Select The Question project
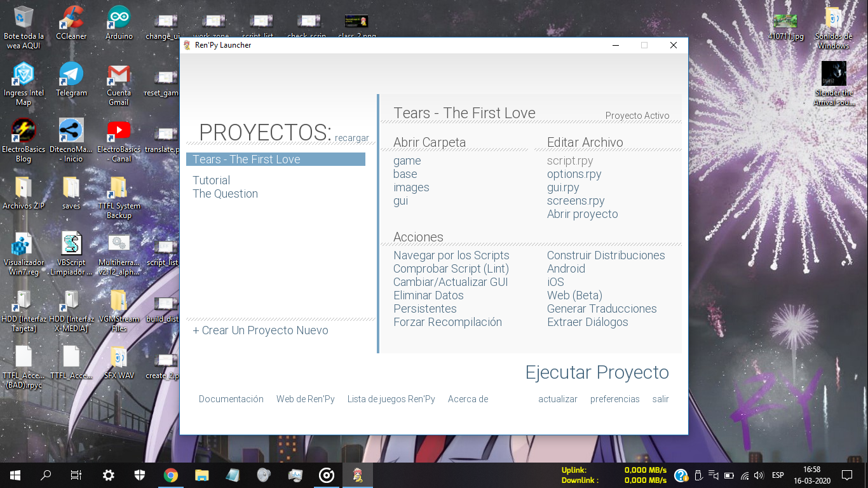The height and width of the screenshot is (488, 868). click(225, 194)
